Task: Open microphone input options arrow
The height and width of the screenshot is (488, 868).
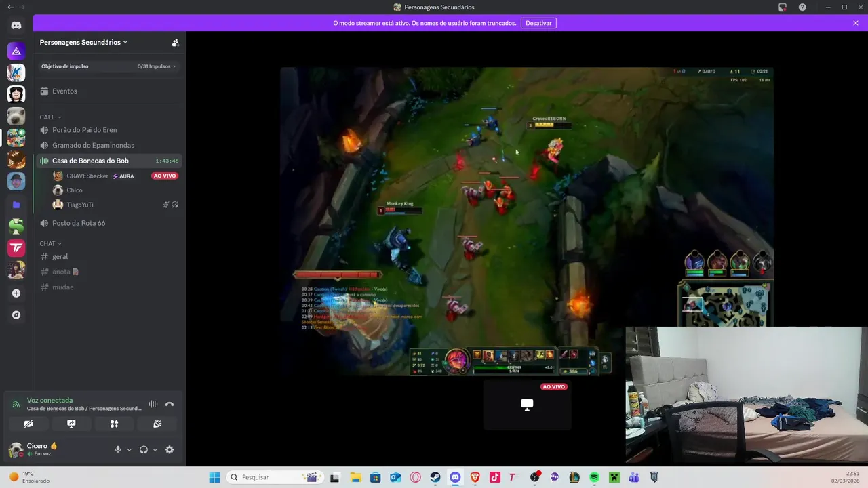Action: pyautogui.click(x=129, y=449)
